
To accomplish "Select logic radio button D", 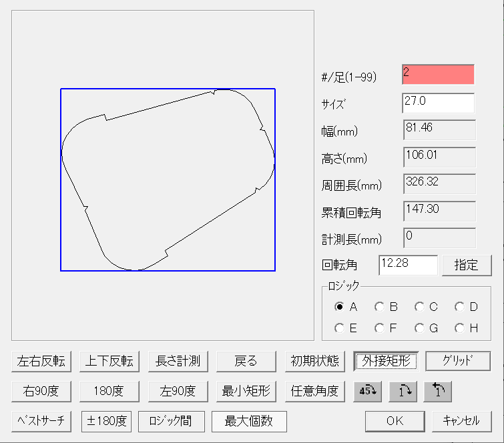I will coord(460,307).
